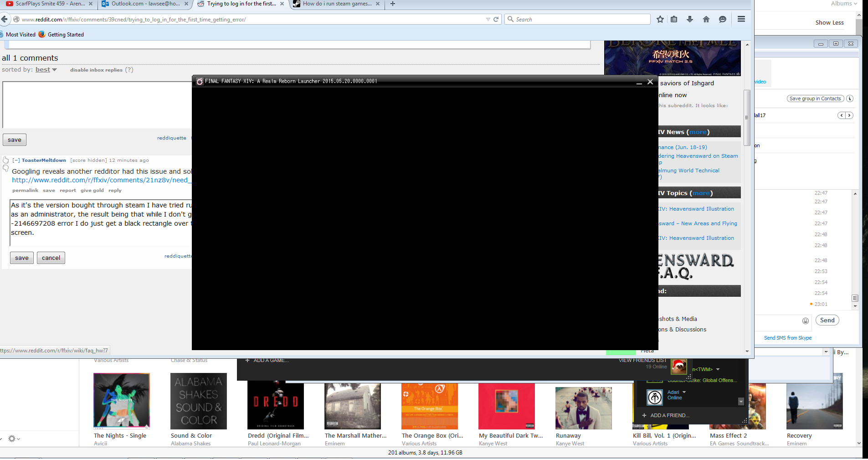Open 'more' in the News sidebar header
The width and height of the screenshot is (868, 460).
[698, 132]
